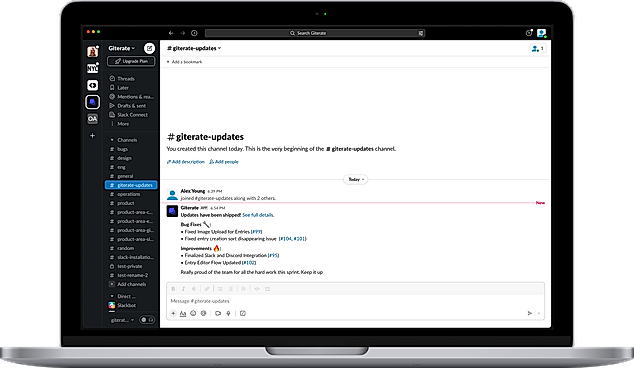The image size is (634, 368).
Task: Open Mentions & reactions
Action: point(132,97)
